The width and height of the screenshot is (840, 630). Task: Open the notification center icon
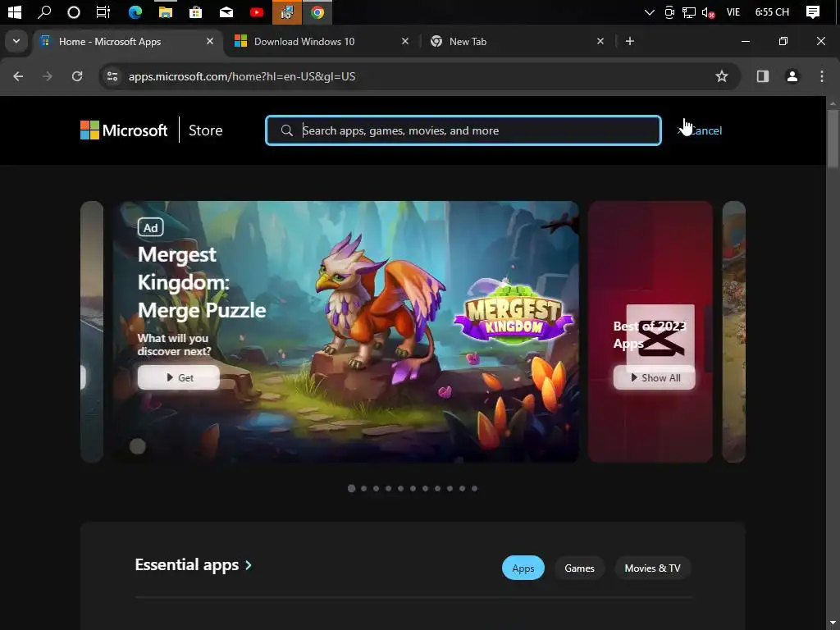pos(813,11)
